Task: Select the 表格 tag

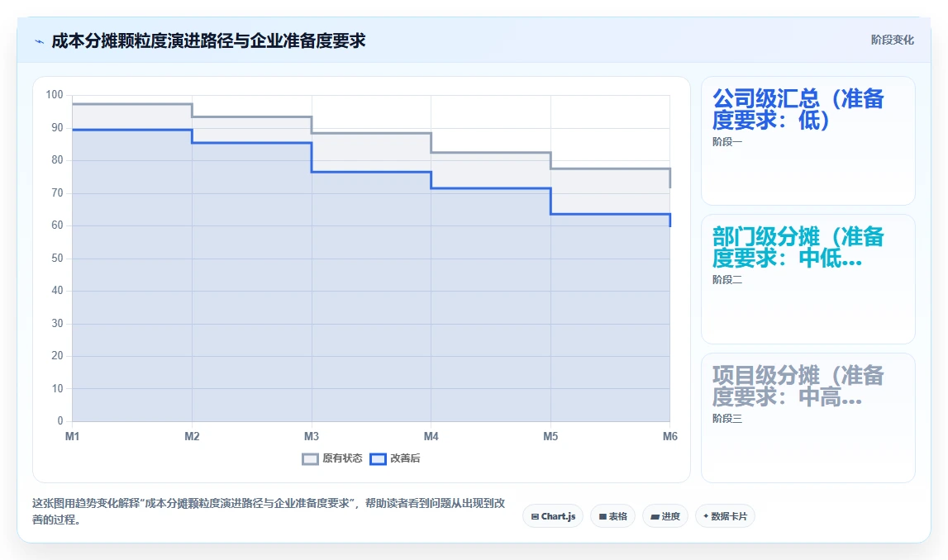Action: pos(612,516)
